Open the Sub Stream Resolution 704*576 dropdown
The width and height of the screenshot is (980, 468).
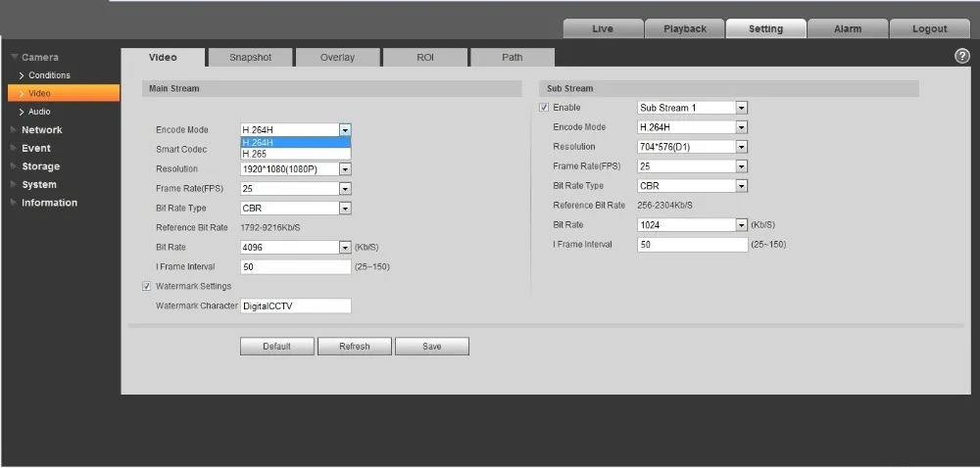tap(693, 147)
